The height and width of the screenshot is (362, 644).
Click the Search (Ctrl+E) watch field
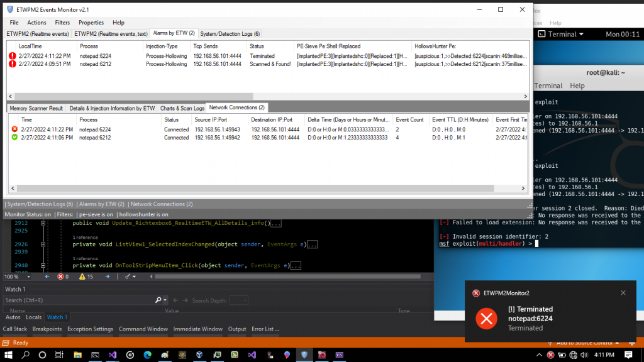(82, 300)
